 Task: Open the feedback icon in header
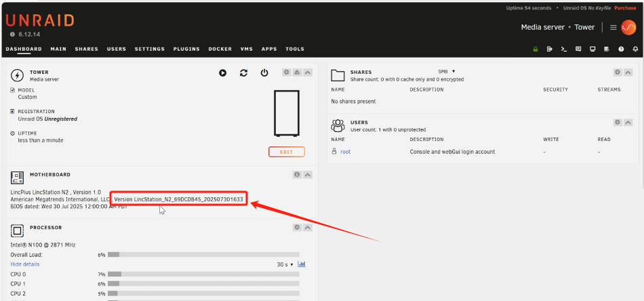[x=578, y=49]
